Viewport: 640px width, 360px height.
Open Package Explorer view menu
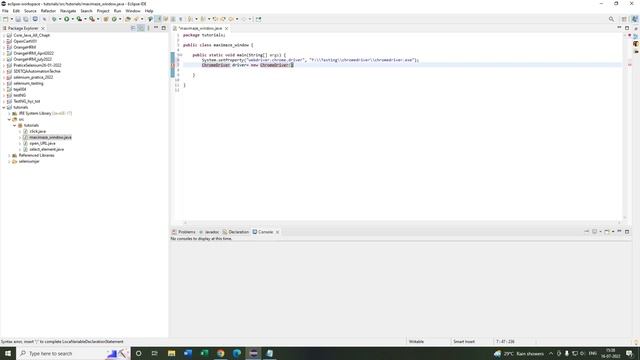(x=148, y=28)
